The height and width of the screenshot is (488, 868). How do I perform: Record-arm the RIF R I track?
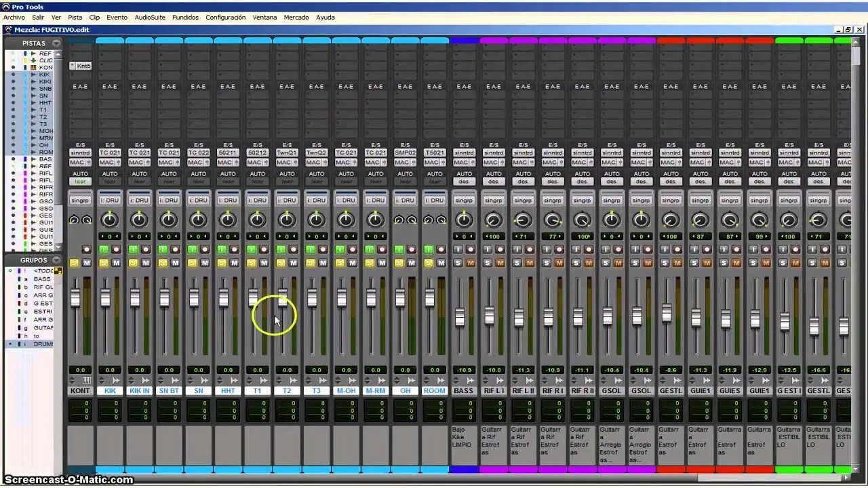tap(559, 249)
